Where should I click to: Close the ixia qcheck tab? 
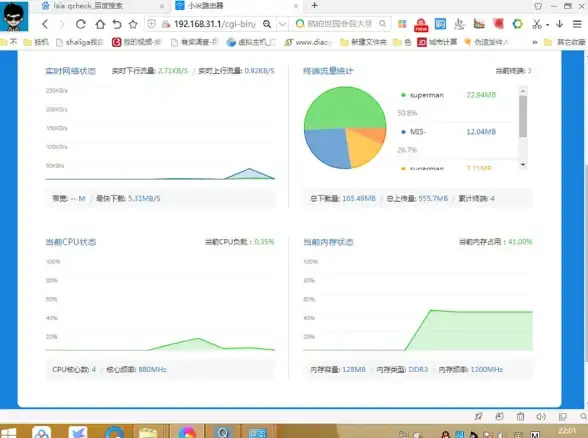coord(162,6)
